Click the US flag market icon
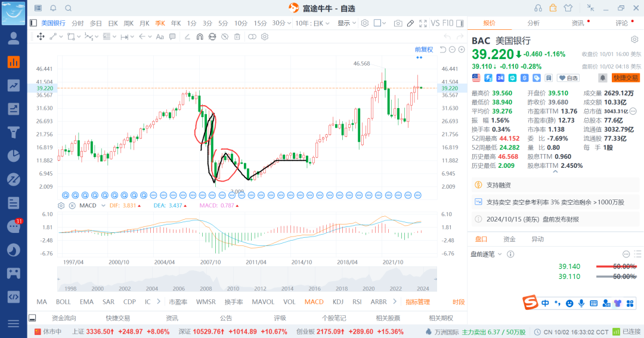 pos(476,78)
